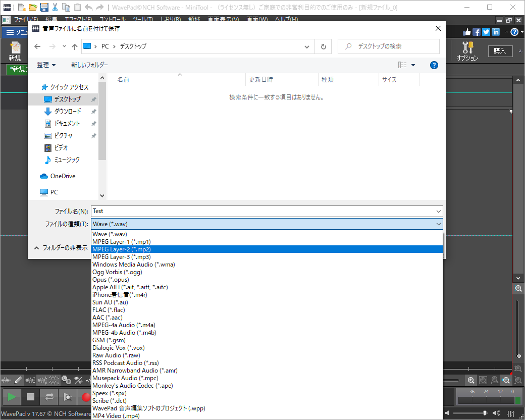The image size is (525, 420).
Task: Select ドキュメント in navigation pane
Action: (67, 123)
